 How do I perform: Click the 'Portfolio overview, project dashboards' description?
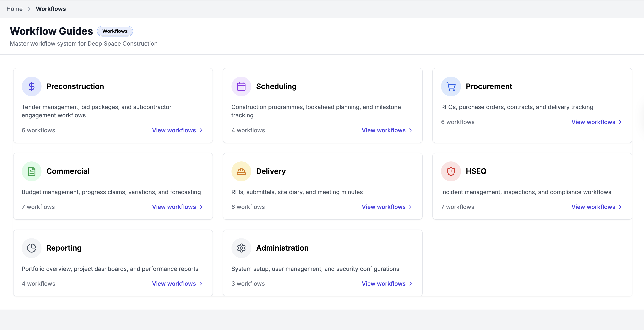tap(110, 269)
